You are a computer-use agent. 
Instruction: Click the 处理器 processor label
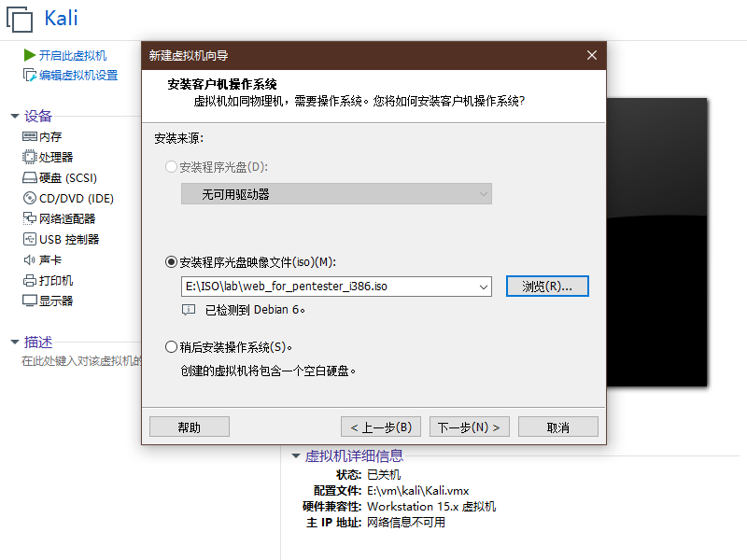(x=56, y=157)
